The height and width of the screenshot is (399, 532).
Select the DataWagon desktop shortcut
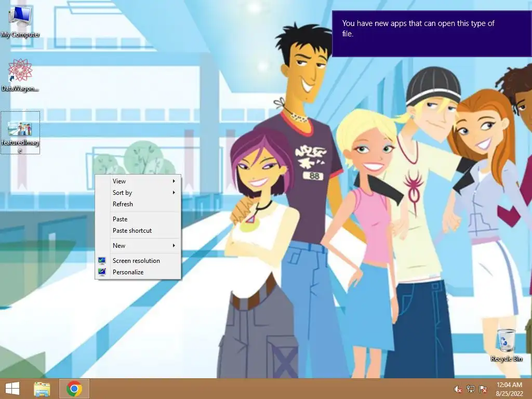click(20, 75)
